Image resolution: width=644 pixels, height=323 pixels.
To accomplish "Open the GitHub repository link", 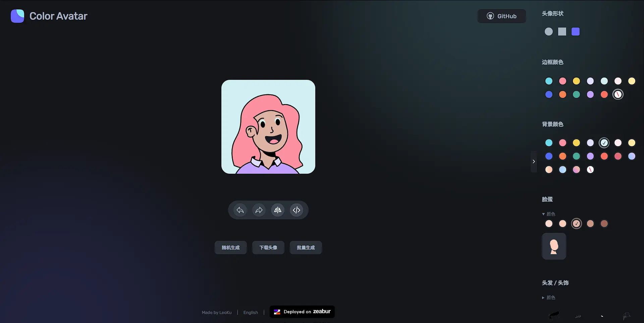I will coord(502,16).
